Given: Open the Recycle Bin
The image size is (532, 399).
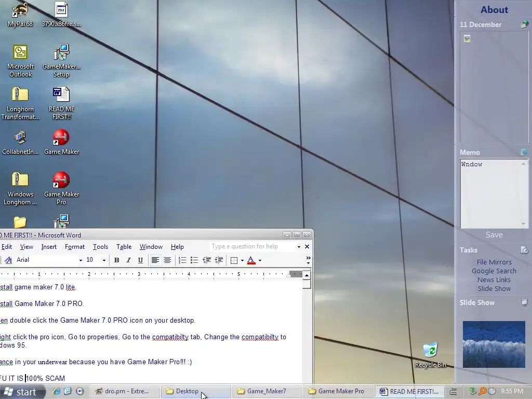Looking at the screenshot, I should coord(431,355).
